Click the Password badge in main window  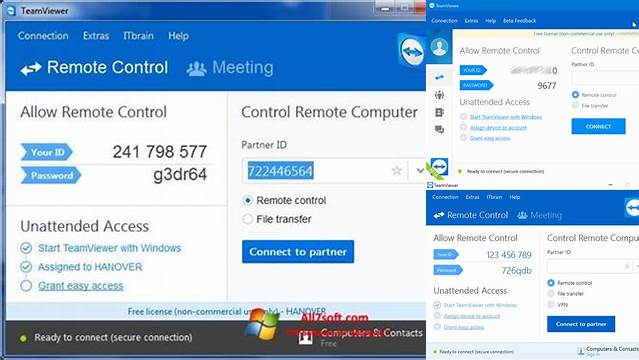point(51,175)
